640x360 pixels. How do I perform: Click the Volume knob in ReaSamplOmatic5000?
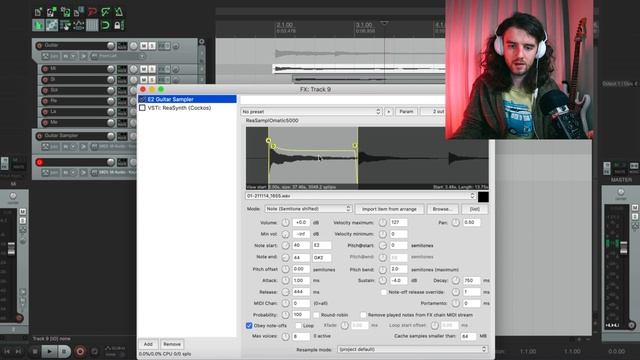(x=285, y=222)
